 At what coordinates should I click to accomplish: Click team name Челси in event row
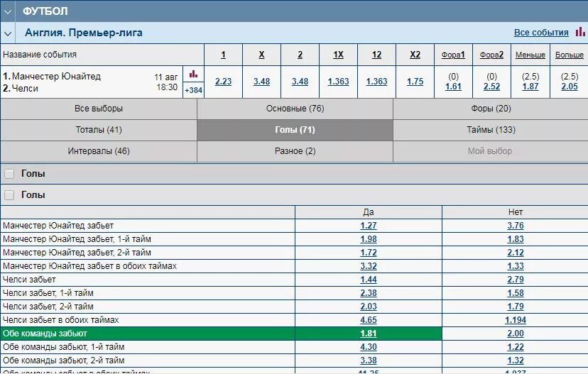25,89
